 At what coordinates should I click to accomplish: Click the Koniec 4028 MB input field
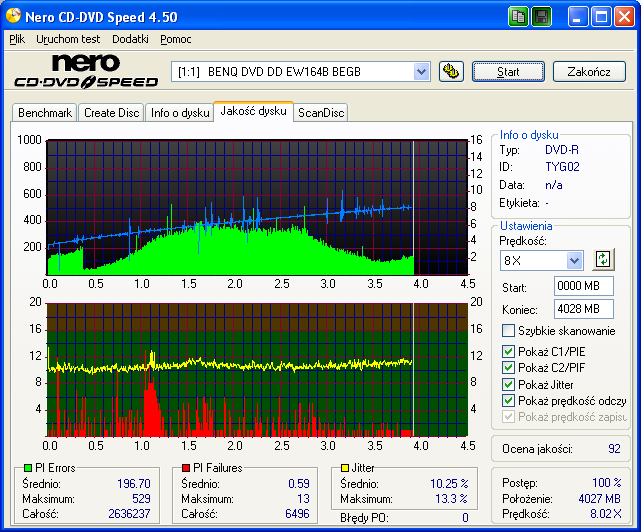(584, 309)
